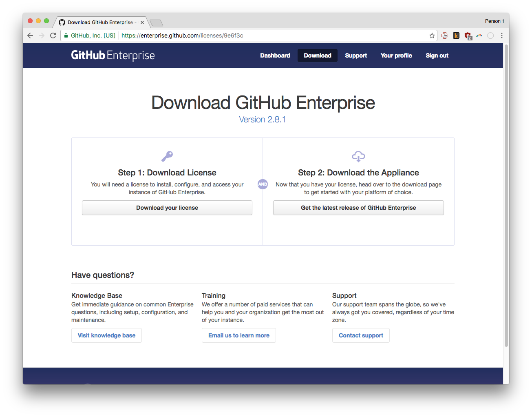The image size is (532, 417).
Task: Click the key icon above Step 1
Action: pyautogui.click(x=167, y=156)
